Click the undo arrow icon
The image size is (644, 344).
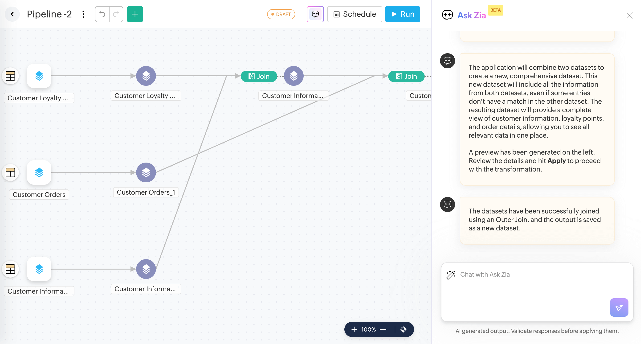click(102, 14)
